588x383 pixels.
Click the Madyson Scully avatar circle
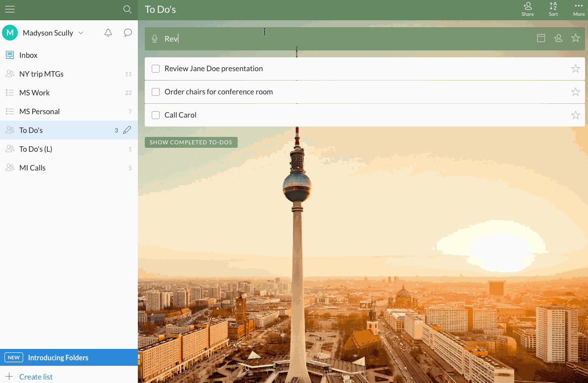[10, 33]
